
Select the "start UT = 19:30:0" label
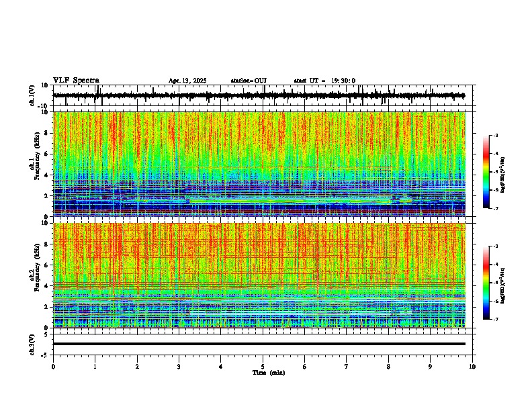point(324,81)
